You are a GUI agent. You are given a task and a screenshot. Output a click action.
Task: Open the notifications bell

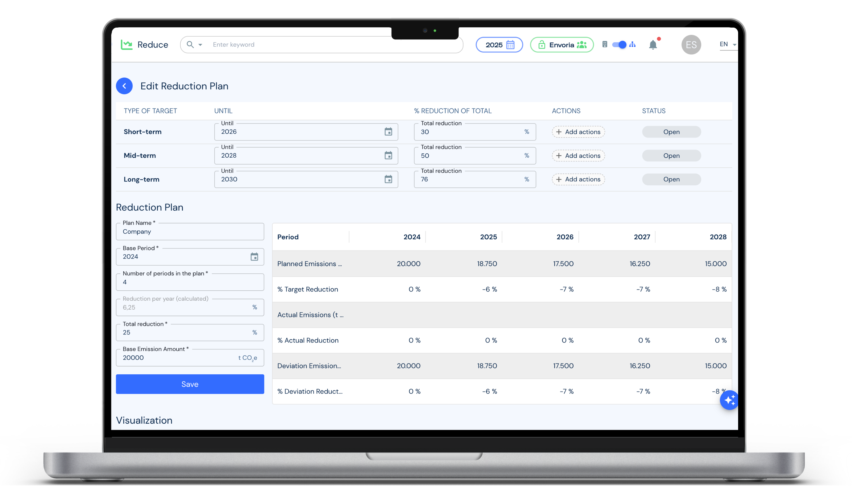[x=652, y=45]
